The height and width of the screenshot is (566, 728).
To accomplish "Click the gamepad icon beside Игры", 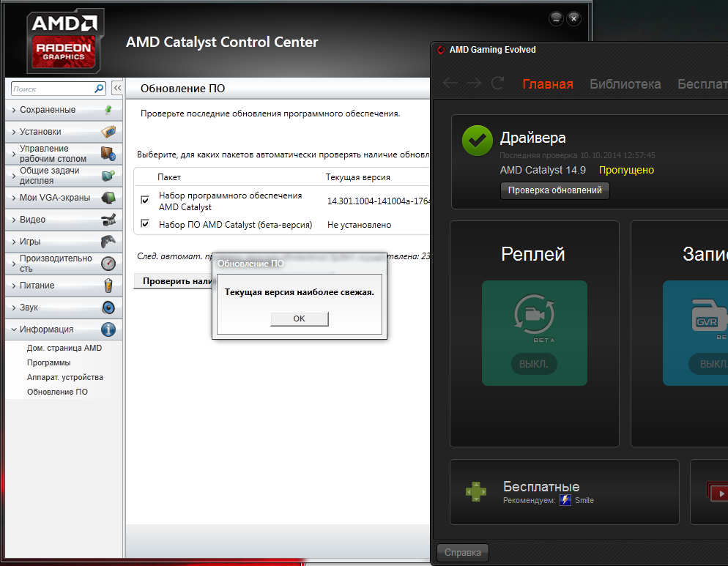I will tap(108, 242).
